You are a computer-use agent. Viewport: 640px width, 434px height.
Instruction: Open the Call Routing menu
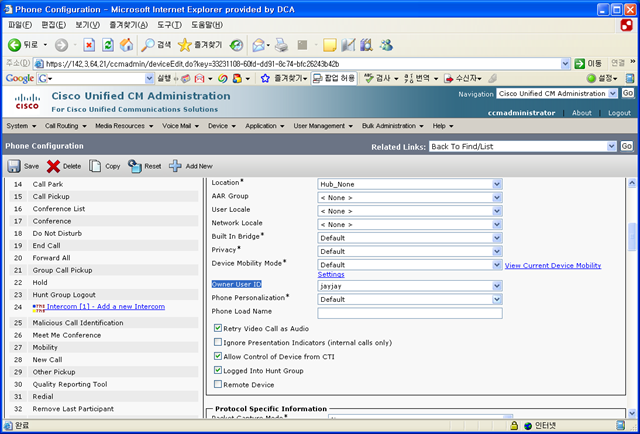(66, 126)
